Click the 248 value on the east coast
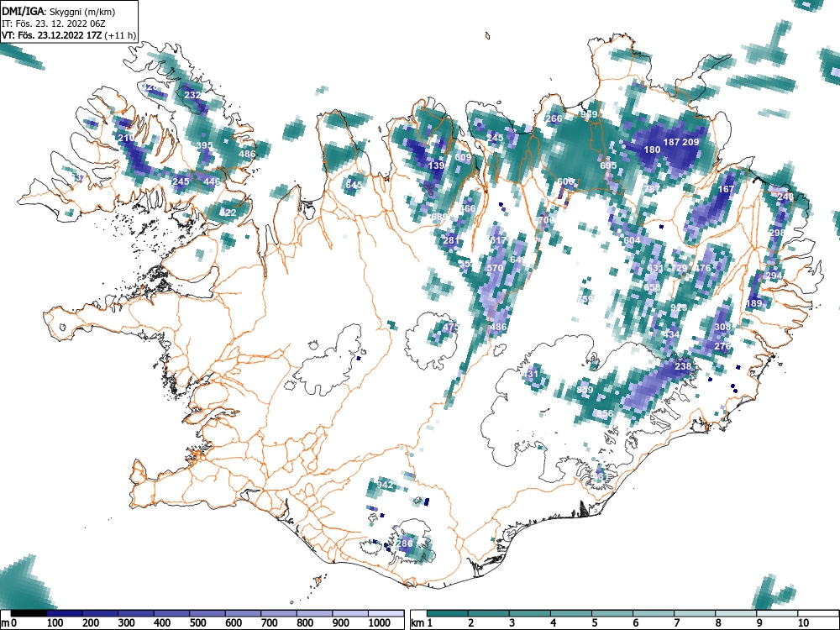The width and height of the screenshot is (840, 630). (785, 197)
